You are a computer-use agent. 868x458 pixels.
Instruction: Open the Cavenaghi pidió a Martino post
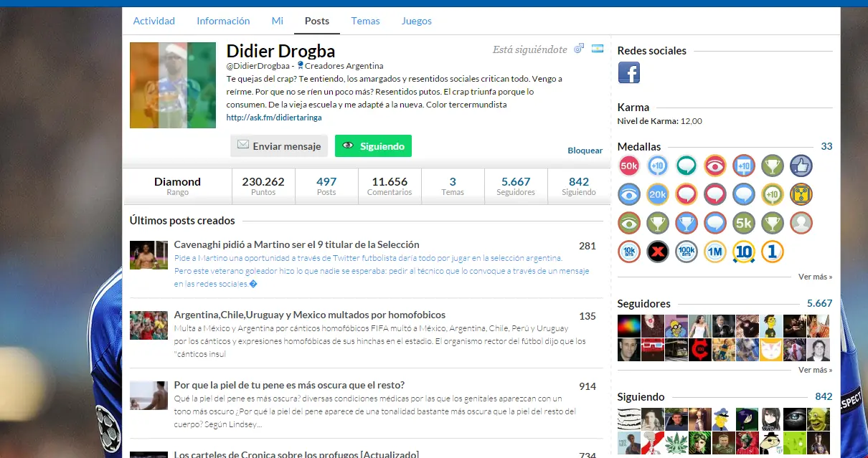click(x=296, y=244)
